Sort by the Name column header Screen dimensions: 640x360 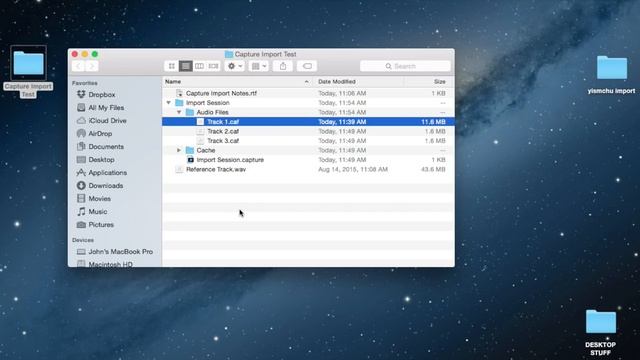coord(238,82)
